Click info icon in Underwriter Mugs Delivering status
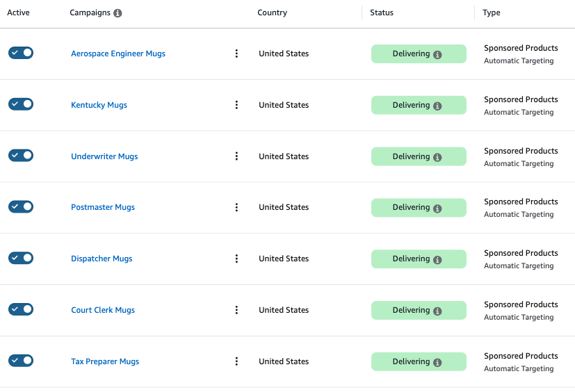The image size is (575, 392). point(437,158)
